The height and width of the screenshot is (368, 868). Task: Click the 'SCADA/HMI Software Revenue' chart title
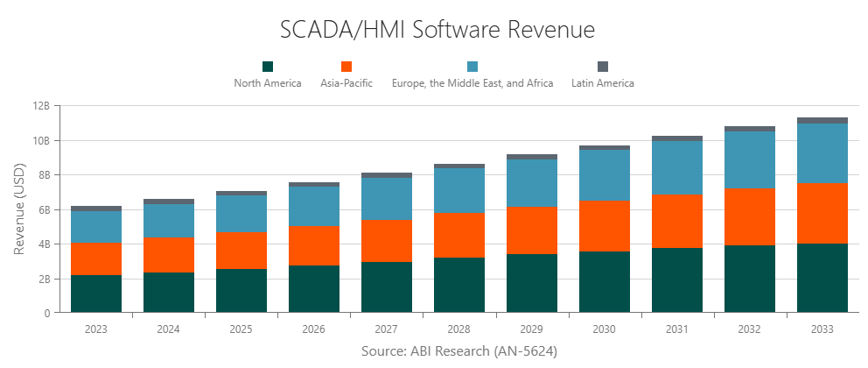click(x=437, y=30)
